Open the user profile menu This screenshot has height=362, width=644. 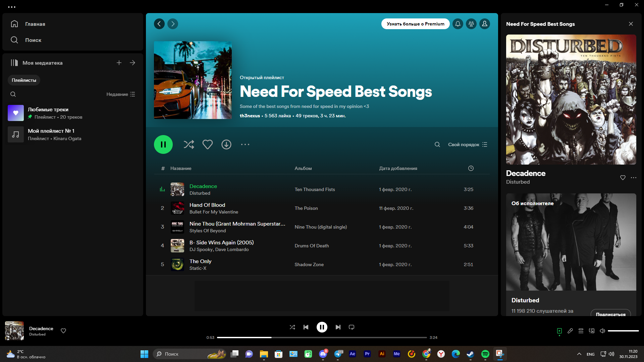pos(485,24)
